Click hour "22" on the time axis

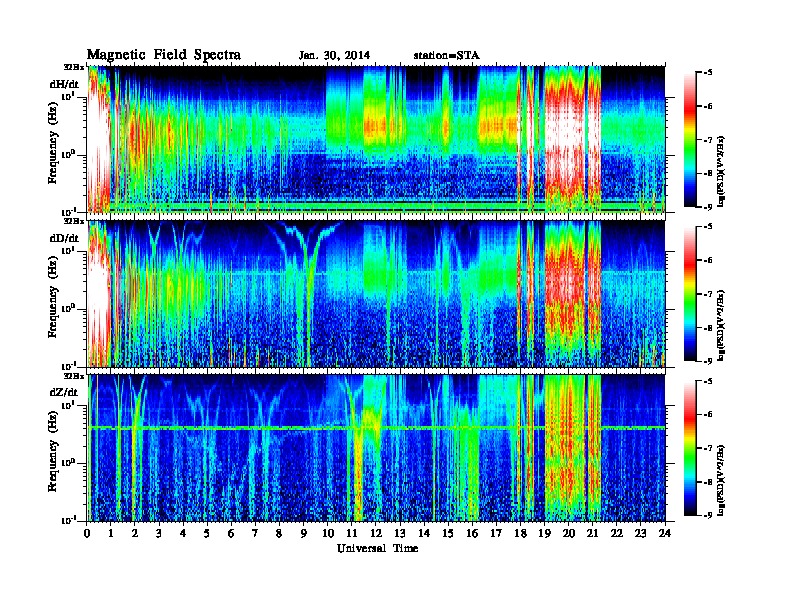[x=617, y=533]
